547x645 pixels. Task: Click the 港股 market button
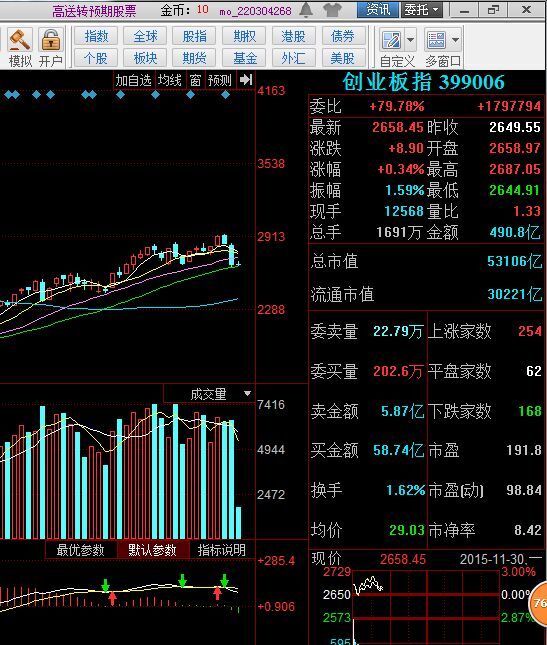click(x=294, y=36)
